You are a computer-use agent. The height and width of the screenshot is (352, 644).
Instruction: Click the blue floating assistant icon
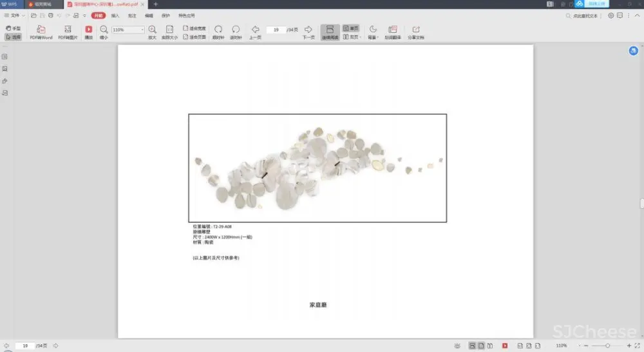(633, 50)
